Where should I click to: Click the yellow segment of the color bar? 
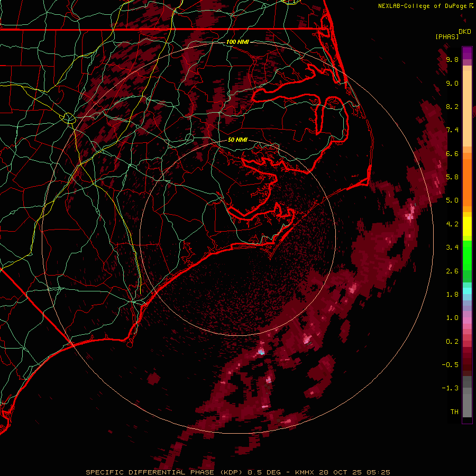467,226
